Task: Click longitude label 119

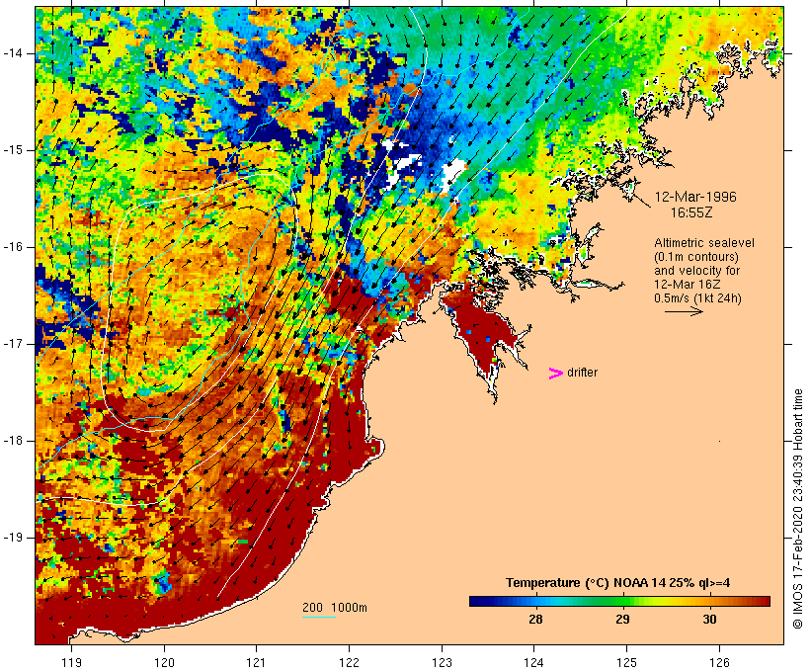Action: coord(72,662)
